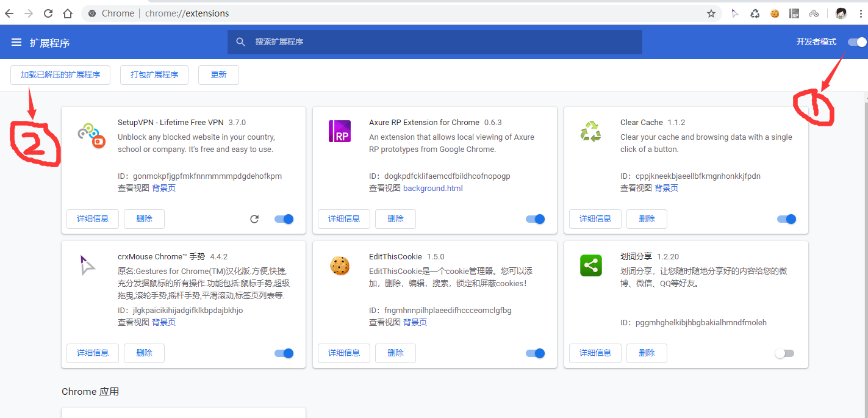
Task: Open Axure RP extension in the toolbar
Action: [794, 13]
